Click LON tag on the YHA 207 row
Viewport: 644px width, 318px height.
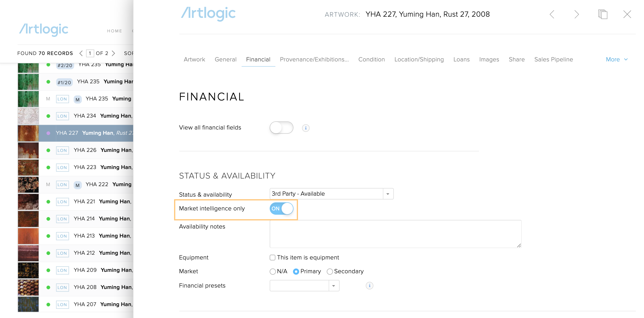(62, 304)
